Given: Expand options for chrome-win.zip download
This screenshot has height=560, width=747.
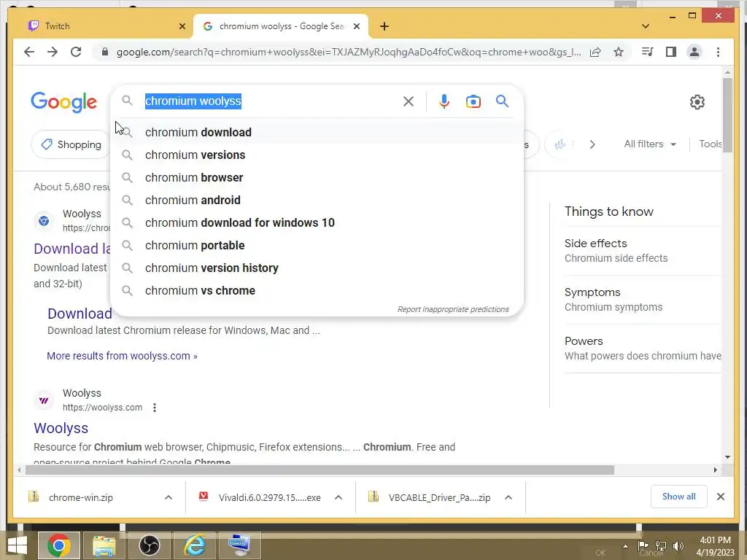Looking at the screenshot, I should pos(169,497).
